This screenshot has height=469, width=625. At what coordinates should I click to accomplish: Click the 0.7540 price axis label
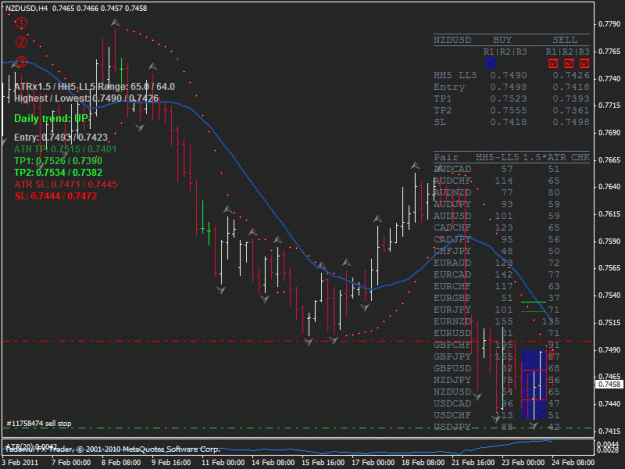click(609, 295)
